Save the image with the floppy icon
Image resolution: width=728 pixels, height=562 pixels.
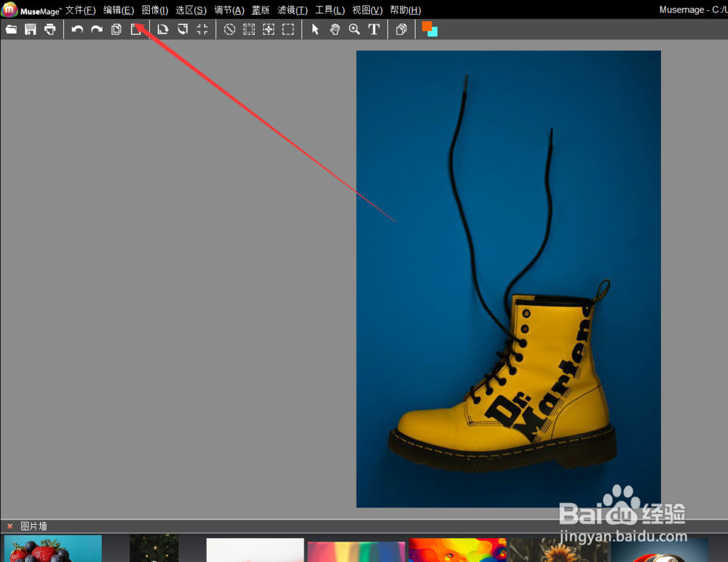coord(31,30)
